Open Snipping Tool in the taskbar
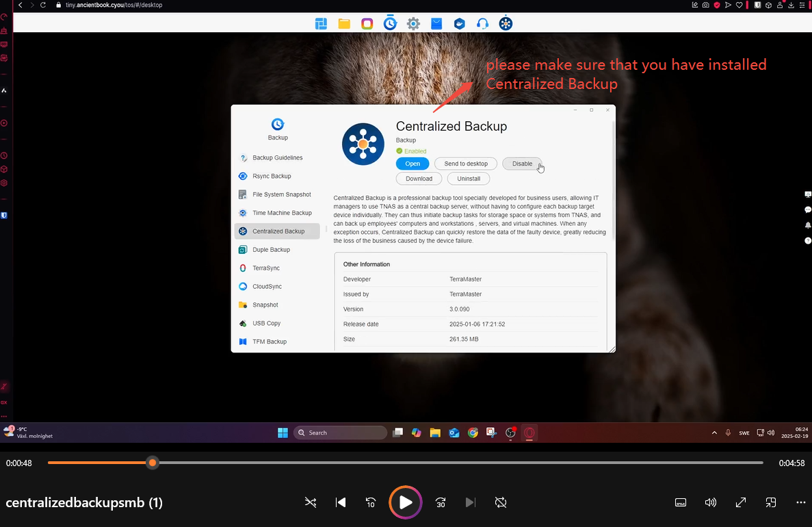The width and height of the screenshot is (812, 527). coord(491,433)
